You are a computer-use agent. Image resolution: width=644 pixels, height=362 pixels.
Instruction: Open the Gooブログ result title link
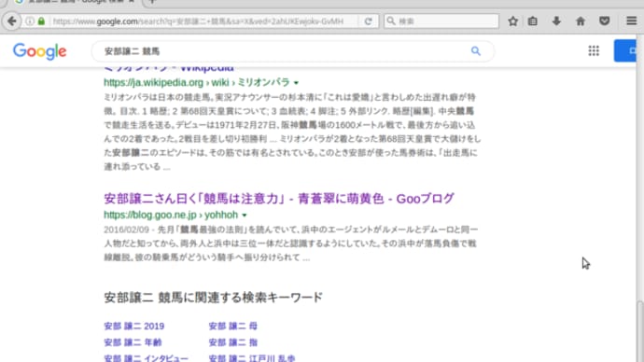point(279,199)
